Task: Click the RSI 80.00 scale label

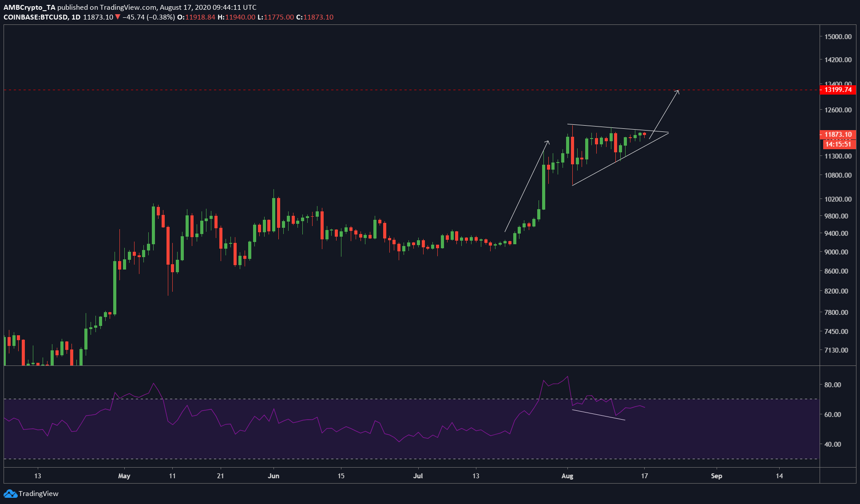Action: point(832,385)
